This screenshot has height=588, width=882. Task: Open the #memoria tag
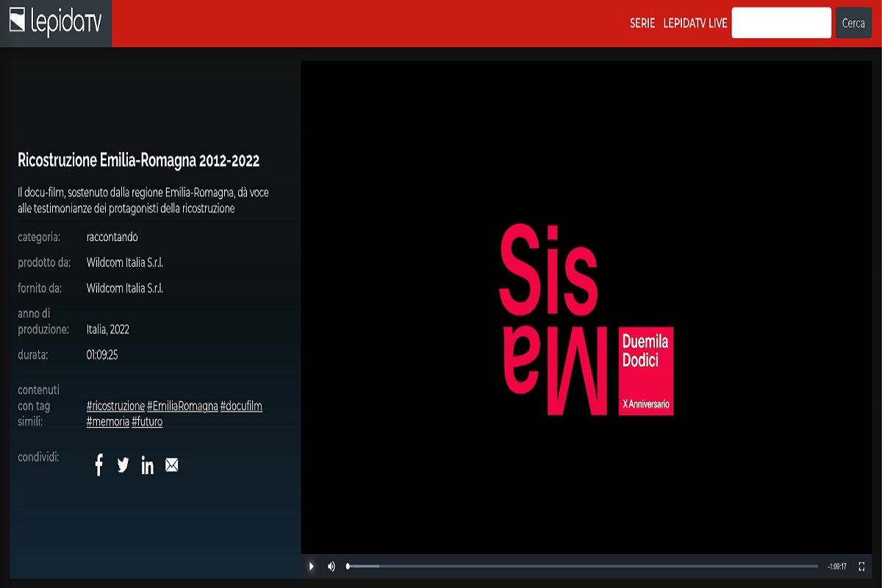pos(108,422)
